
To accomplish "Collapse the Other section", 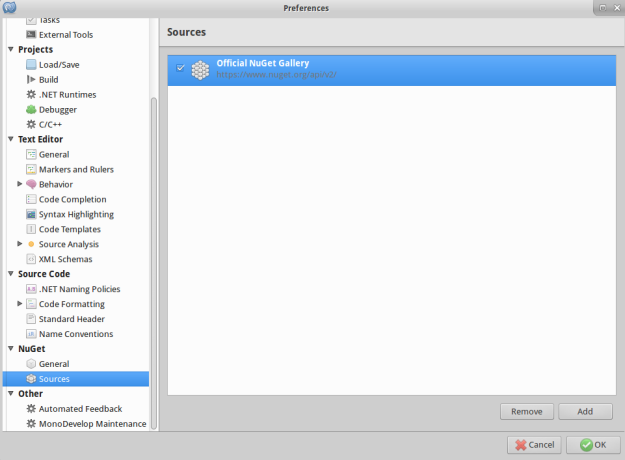I will point(11,393).
